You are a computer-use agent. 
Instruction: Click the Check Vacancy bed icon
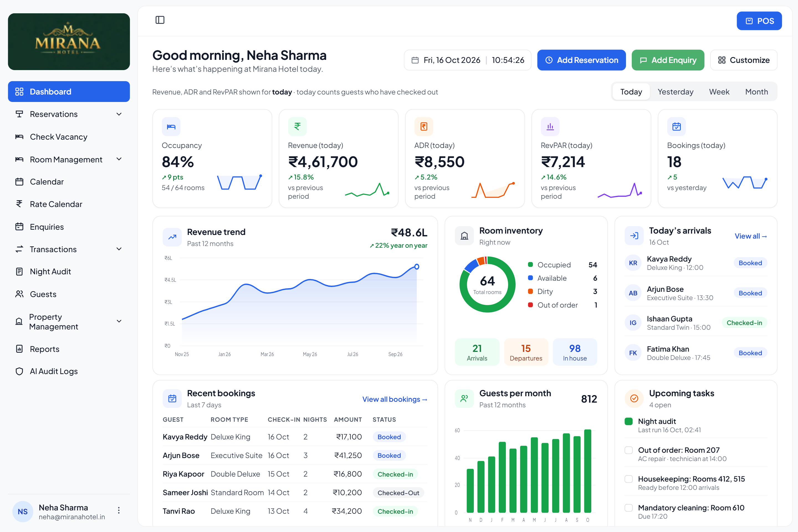[x=19, y=137]
